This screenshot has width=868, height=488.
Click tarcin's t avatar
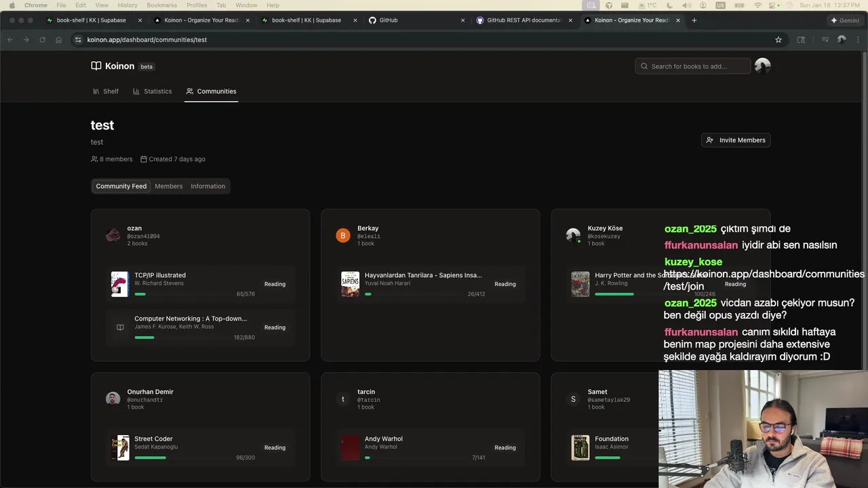pos(342,399)
